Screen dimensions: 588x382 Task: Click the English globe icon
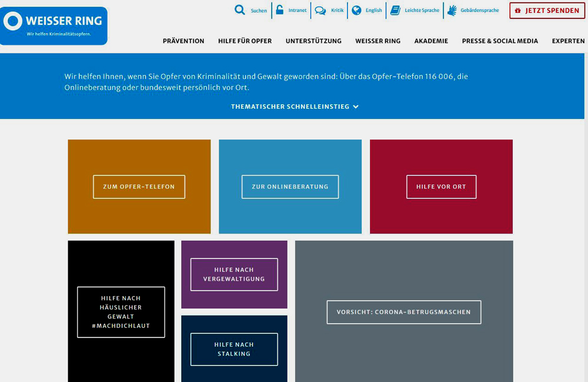coord(356,10)
